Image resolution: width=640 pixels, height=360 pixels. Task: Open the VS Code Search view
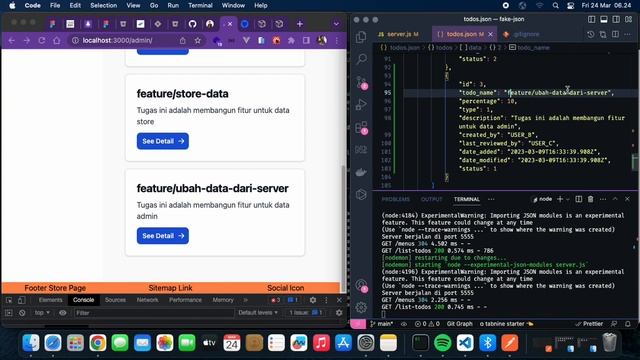(361, 60)
